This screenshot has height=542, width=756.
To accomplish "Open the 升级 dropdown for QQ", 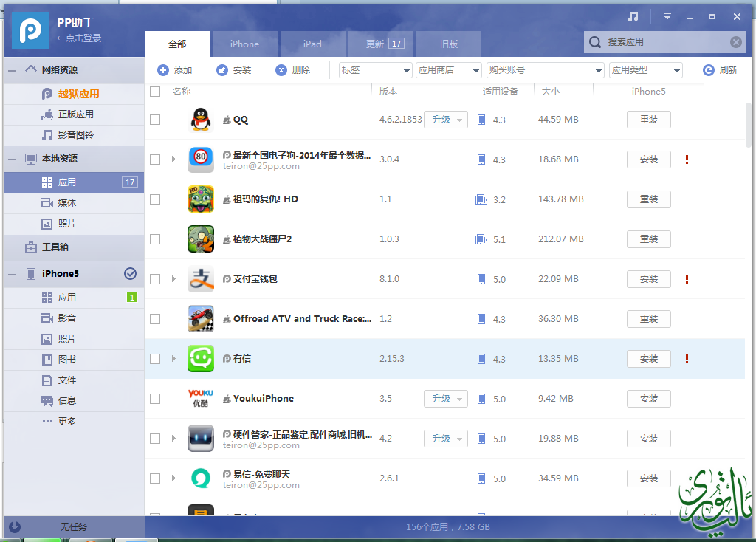I will [459, 120].
